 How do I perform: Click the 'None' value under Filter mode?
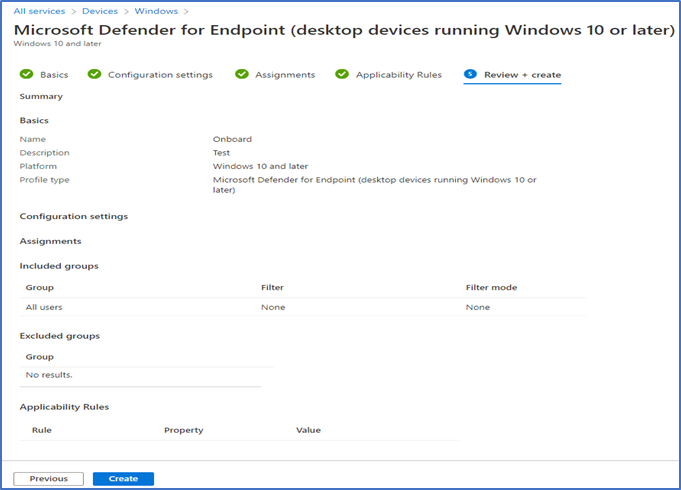click(x=478, y=307)
